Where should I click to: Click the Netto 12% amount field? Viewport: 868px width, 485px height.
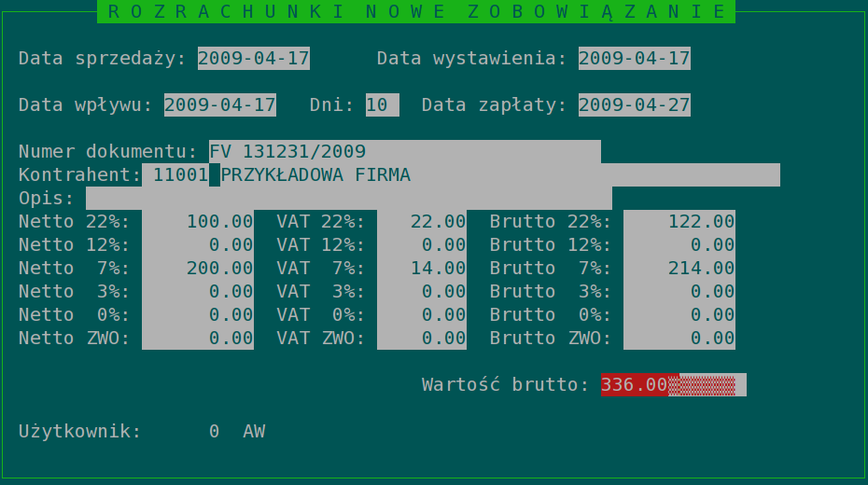click(198, 244)
